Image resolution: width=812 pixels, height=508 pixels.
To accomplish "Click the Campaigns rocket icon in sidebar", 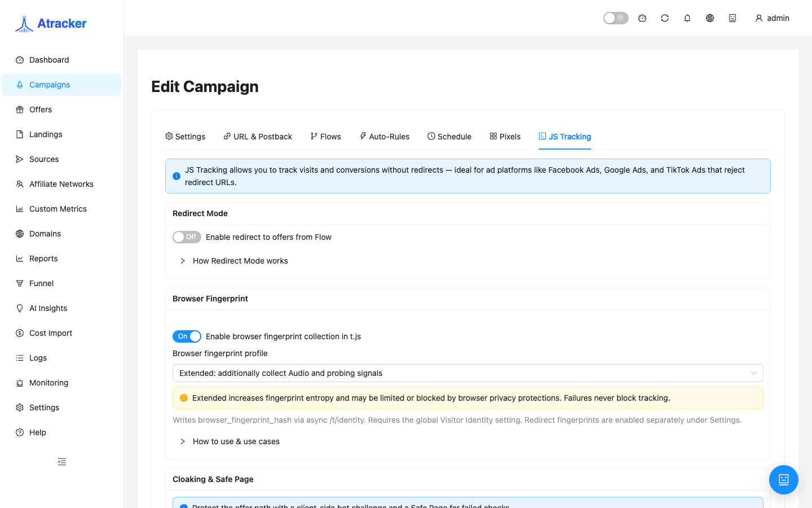I will (x=20, y=85).
